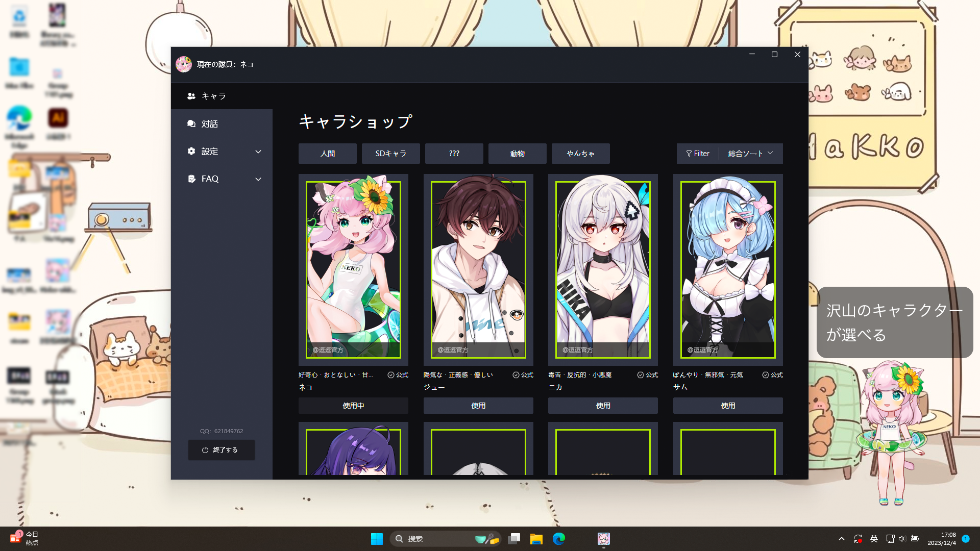This screenshot has width=980, height=551.
Task: Click the 設定 gear icon
Action: [x=191, y=152]
